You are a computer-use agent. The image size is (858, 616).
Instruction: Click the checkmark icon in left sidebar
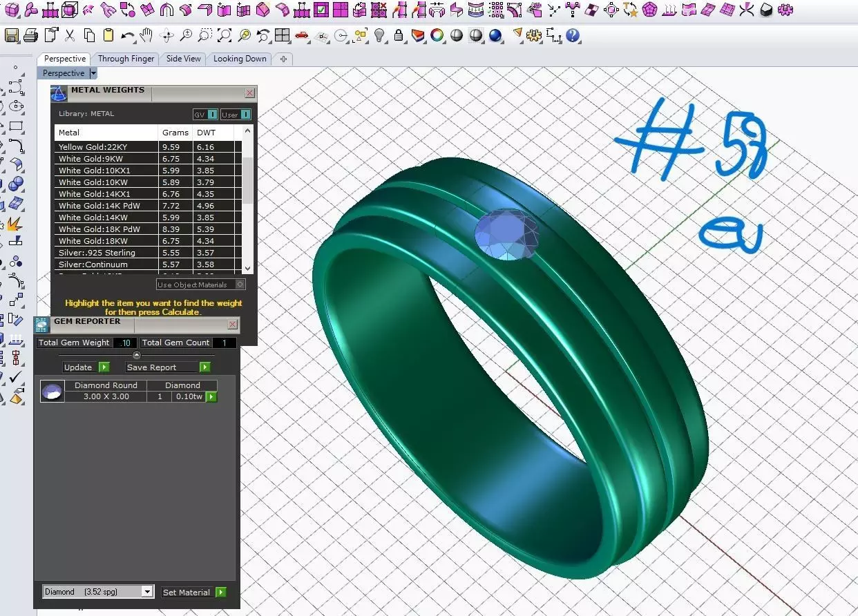pyautogui.click(x=15, y=376)
